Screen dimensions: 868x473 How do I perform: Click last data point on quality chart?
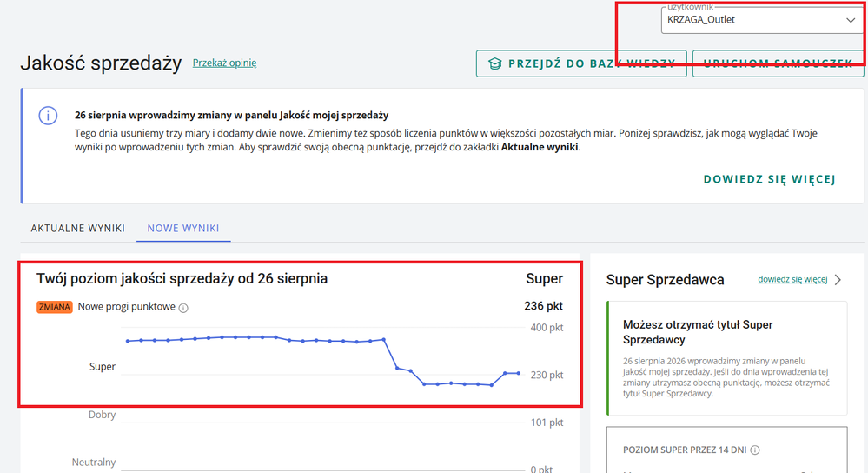(x=519, y=373)
